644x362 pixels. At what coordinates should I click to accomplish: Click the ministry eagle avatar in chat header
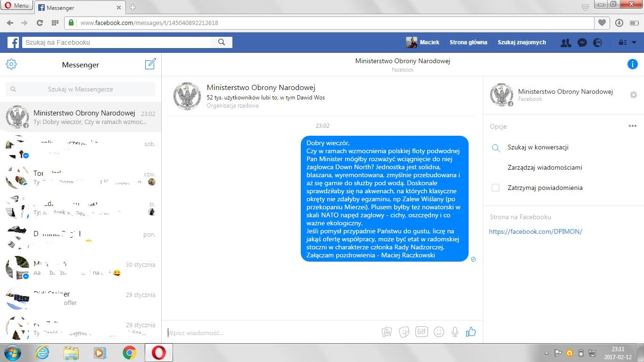coord(188,96)
